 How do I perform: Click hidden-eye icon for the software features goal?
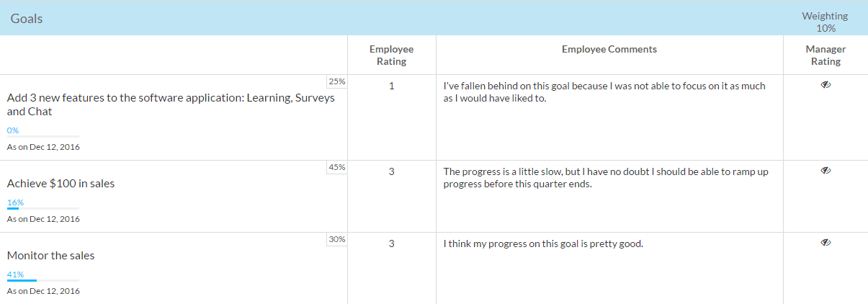[826, 85]
